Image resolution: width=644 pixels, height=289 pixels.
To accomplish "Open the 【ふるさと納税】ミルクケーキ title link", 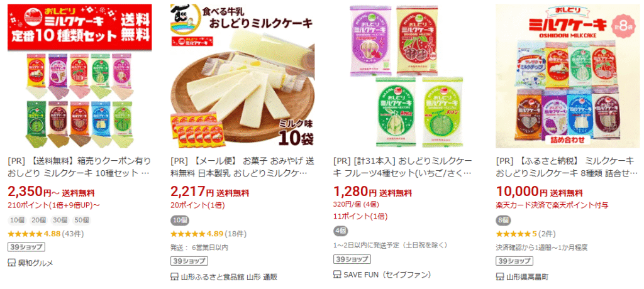I will pos(567,166).
